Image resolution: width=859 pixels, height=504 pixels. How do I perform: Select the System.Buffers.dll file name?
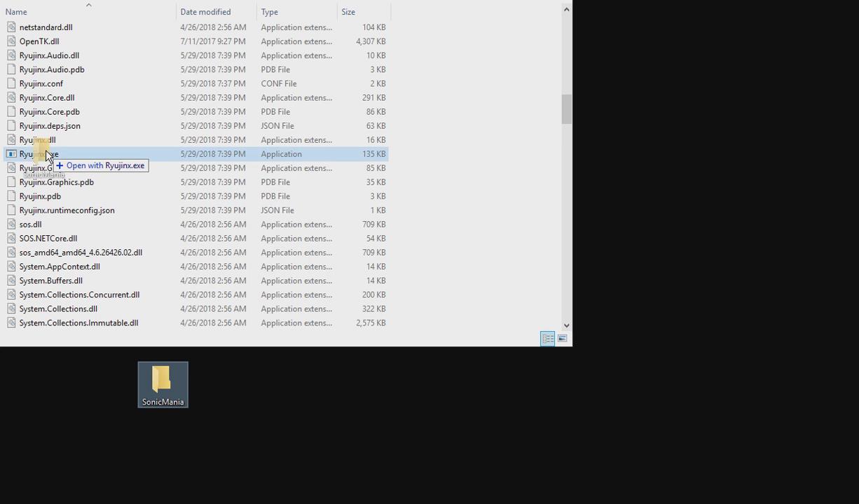coord(51,281)
